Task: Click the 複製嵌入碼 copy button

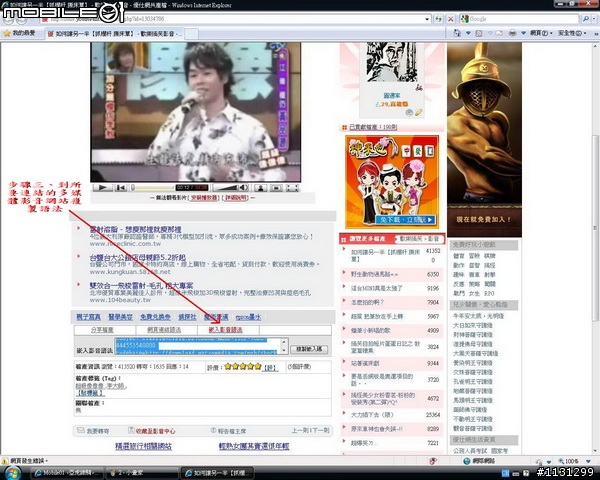Action: click(x=309, y=349)
